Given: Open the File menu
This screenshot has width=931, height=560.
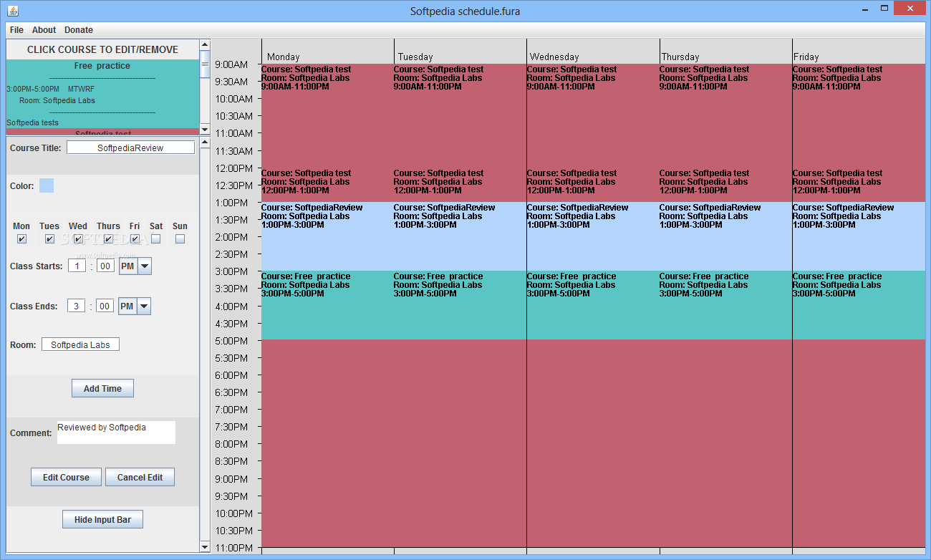Looking at the screenshot, I should pyautogui.click(x=16, y=30).
